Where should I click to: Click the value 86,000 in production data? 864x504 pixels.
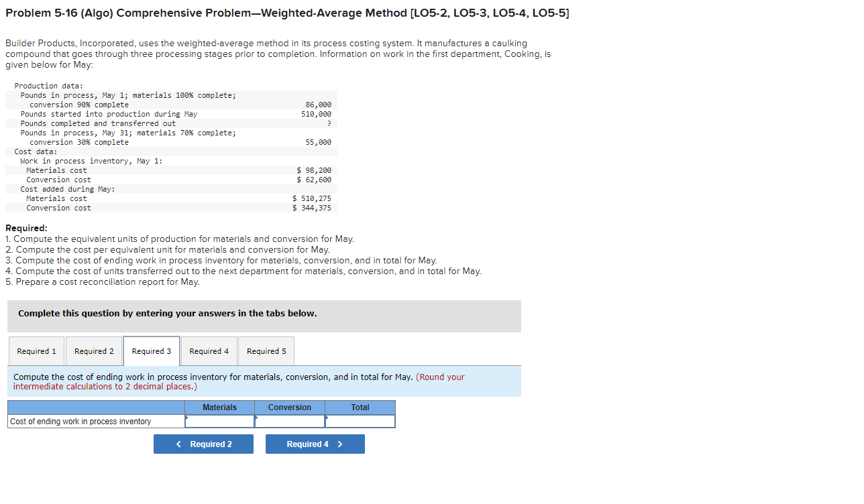coord(318,105)
